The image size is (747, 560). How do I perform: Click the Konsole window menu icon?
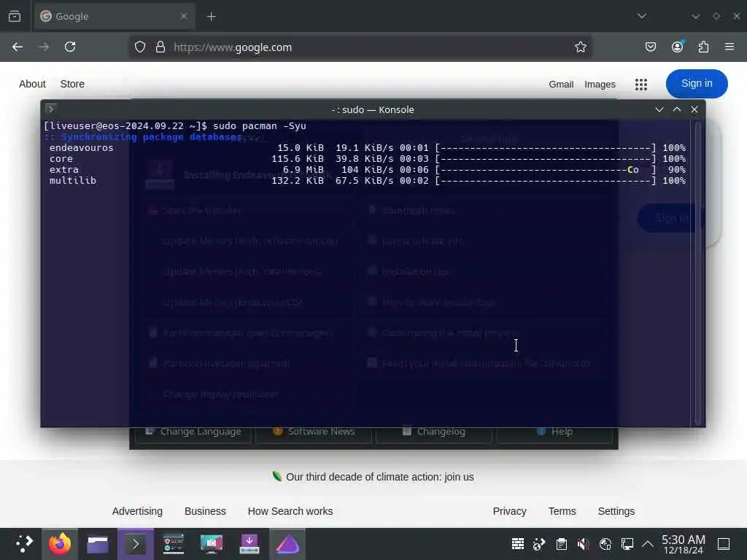click(x=50, y=109)
